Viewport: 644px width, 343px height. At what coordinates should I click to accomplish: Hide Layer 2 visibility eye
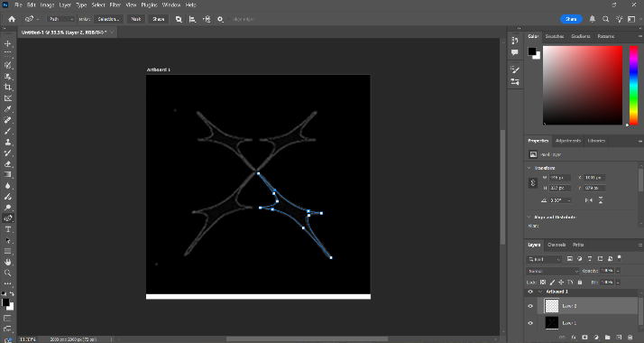530,306
